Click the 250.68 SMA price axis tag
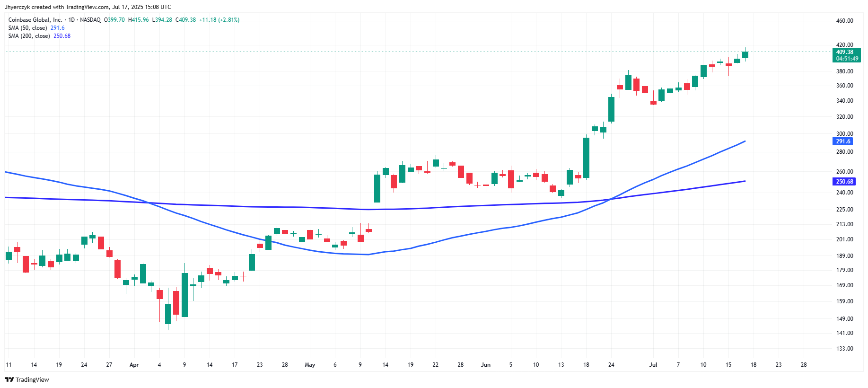868x388 pixels. [844, 182]
